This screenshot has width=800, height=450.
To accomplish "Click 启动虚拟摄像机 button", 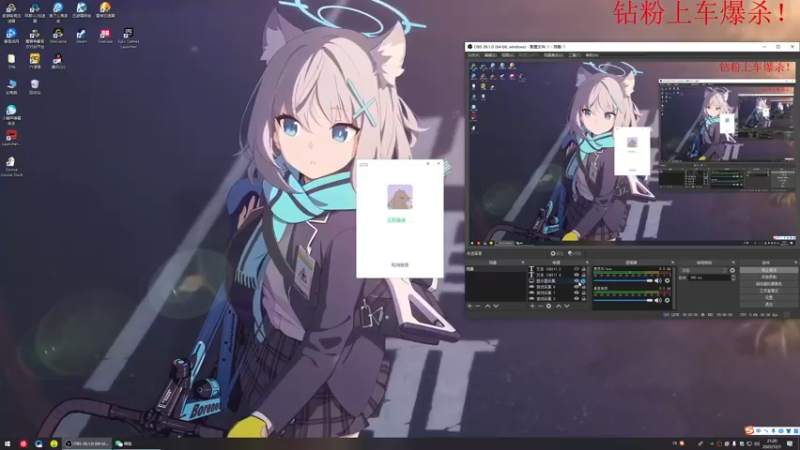I will click(x=769, y=284).
